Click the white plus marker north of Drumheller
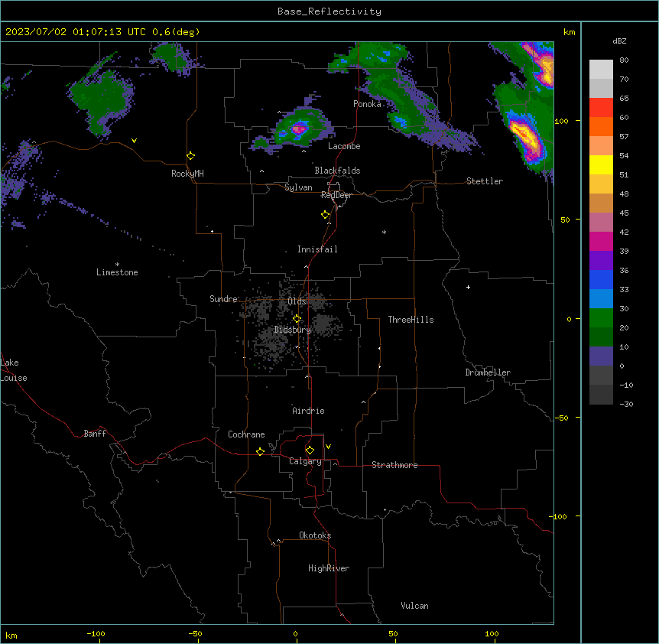Image resolution: width=659 pixels, height=644 pixels. (x=468, y=287)
